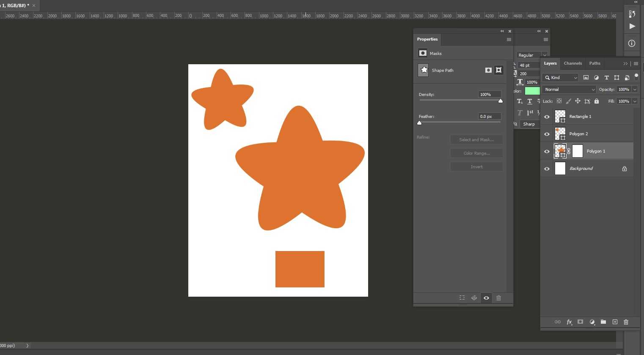Create a new group folder icon
This screenshot has height=355, width=644.
(x=603, y=322)
